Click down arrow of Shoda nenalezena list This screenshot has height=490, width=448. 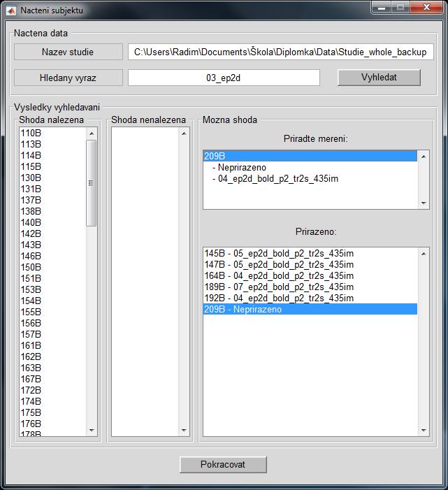(184, 431)
